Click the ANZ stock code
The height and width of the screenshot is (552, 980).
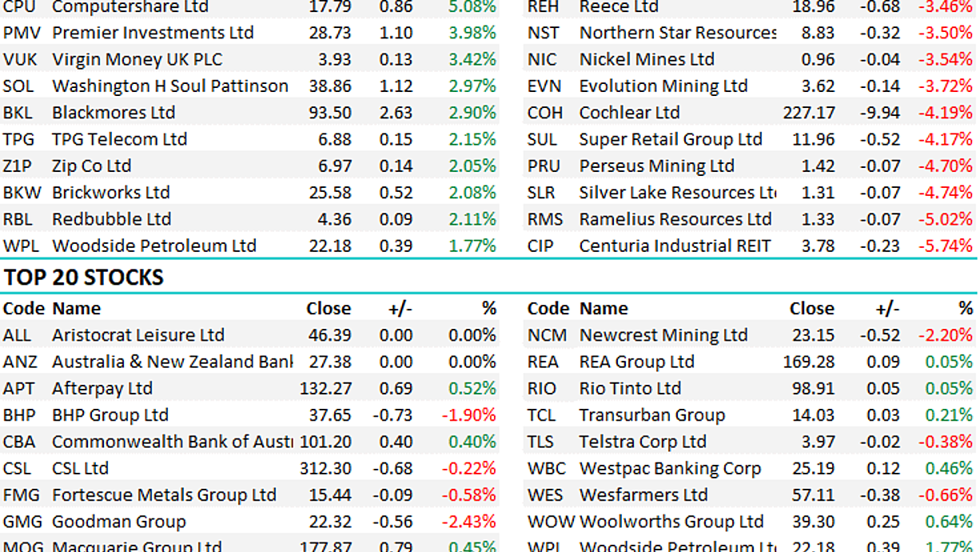pyautogui.click(x=20, y=362)
